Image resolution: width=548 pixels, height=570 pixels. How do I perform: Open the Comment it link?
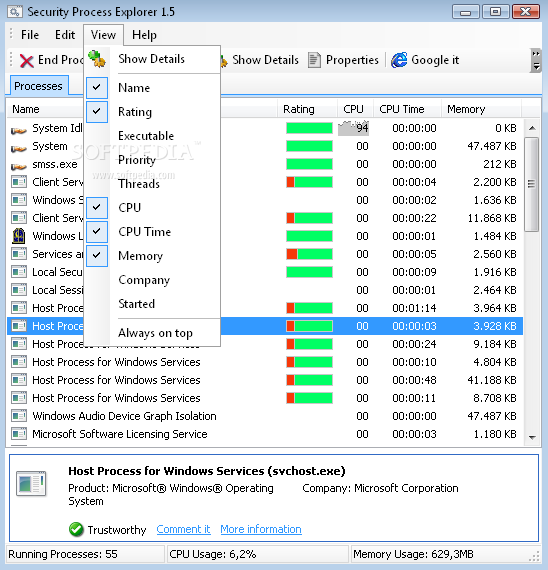183,529
